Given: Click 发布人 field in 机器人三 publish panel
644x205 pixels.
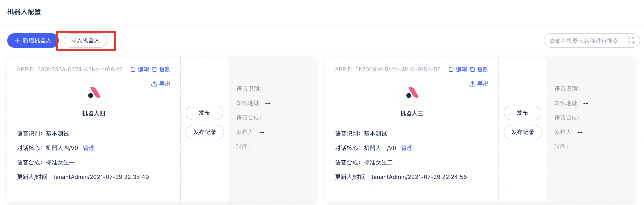Looking at the screenshot, I should point(568,132).
